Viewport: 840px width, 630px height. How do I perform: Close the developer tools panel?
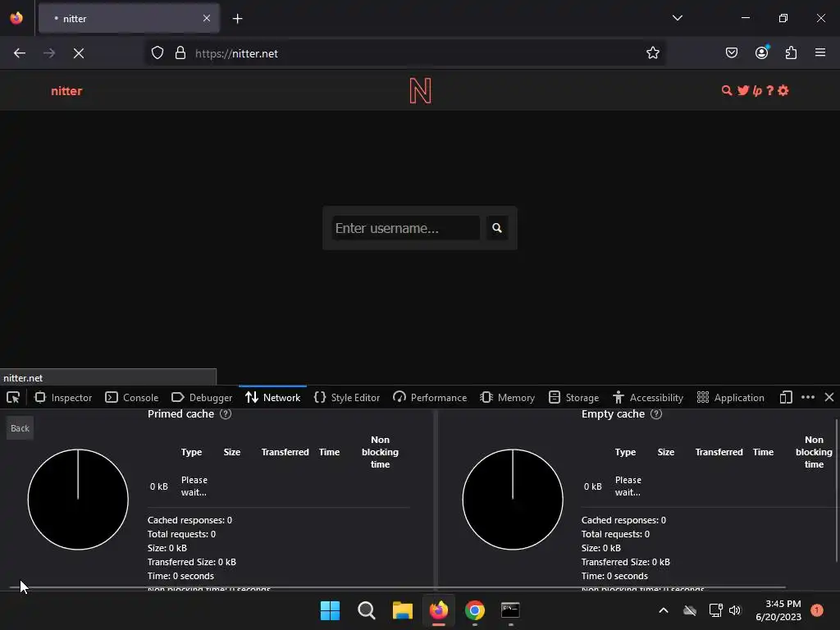tap(829, 397)
